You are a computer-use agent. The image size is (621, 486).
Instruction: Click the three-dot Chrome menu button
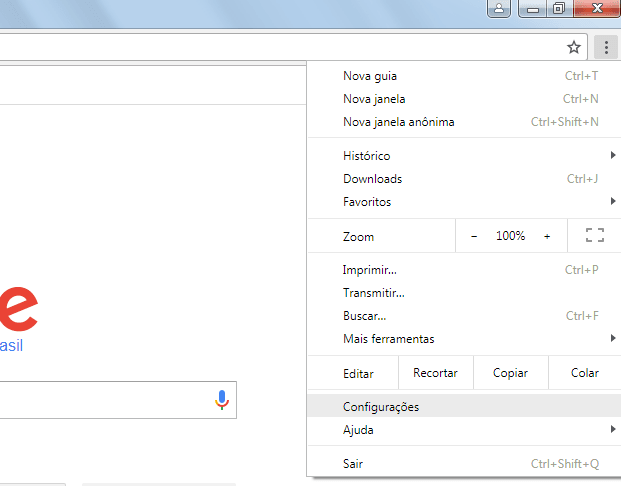pyautogui.click(x=605, y=47)
